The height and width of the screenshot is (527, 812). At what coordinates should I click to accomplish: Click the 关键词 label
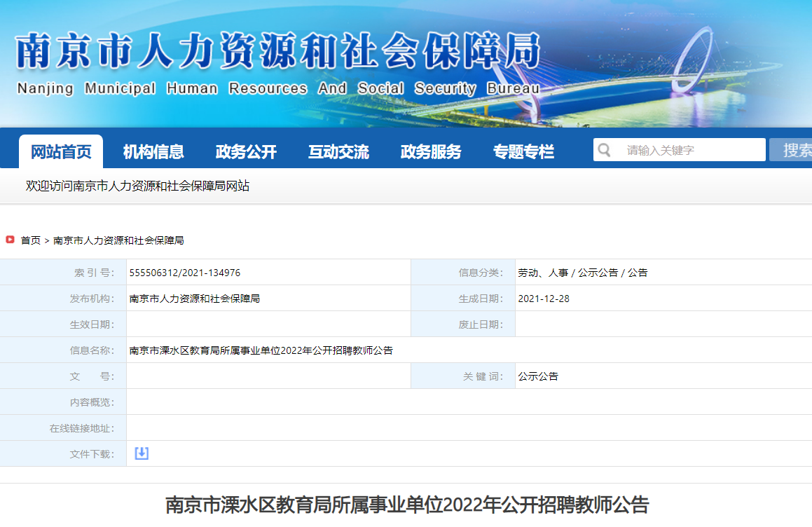483,376
